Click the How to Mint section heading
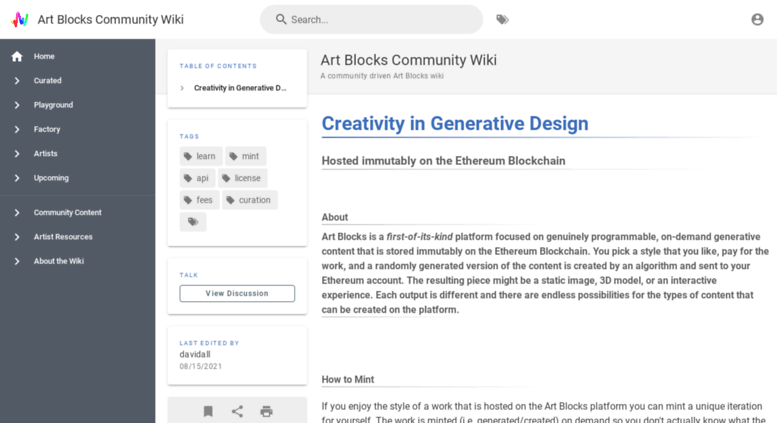The height and width of the screenshot is (423, 777). point(348,379)
